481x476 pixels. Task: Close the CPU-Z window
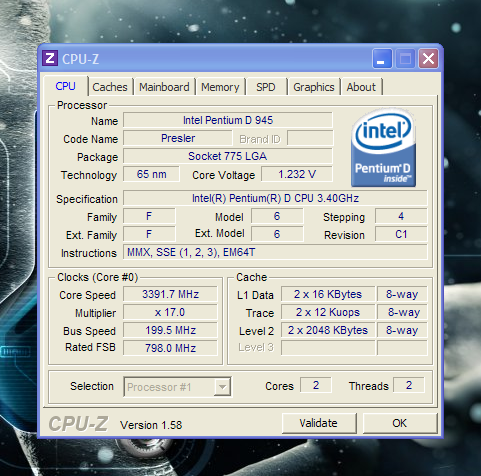[x=428, y=59]
